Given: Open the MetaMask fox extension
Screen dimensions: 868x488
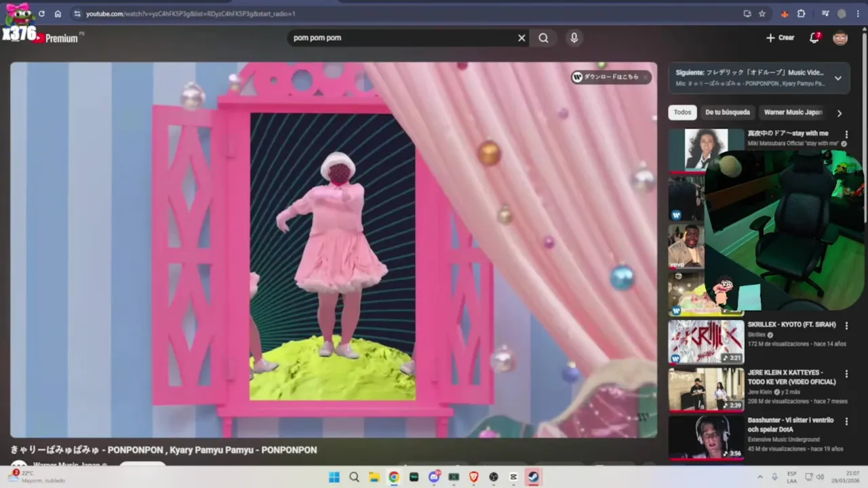Looking at the screenshot, I should (x=785, y=14).
